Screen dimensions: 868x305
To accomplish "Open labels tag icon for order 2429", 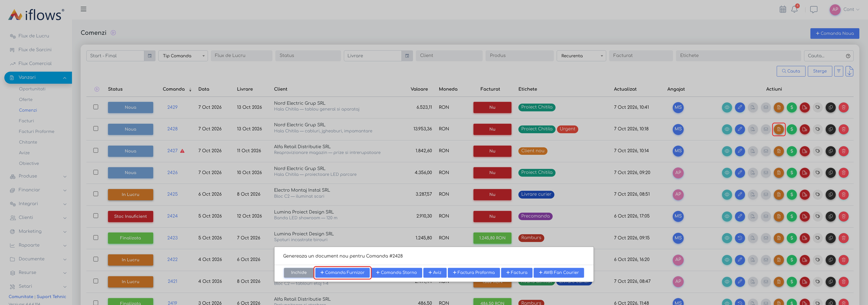I will 818,107.
